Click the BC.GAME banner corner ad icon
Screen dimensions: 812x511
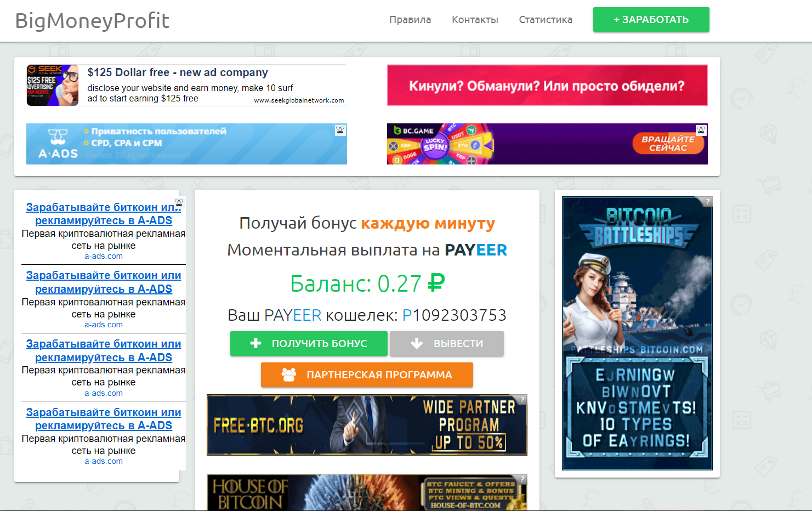point(701,130)
